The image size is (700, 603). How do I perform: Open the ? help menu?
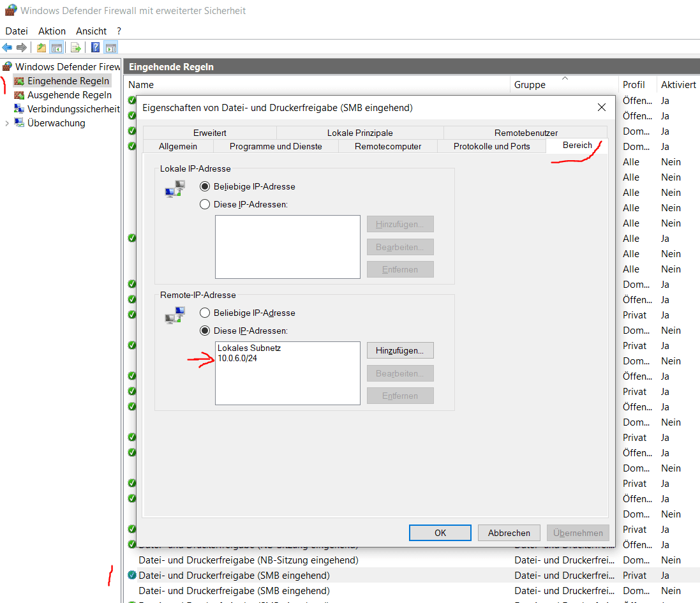click(119, 31)
